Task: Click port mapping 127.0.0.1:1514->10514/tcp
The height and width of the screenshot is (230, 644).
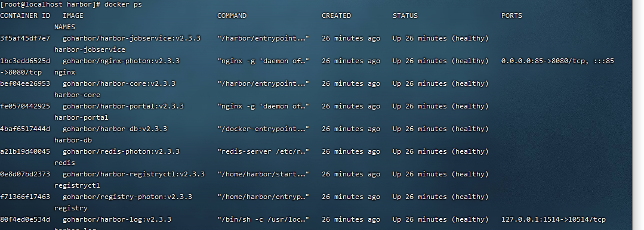Action: [x=554, y=219]
